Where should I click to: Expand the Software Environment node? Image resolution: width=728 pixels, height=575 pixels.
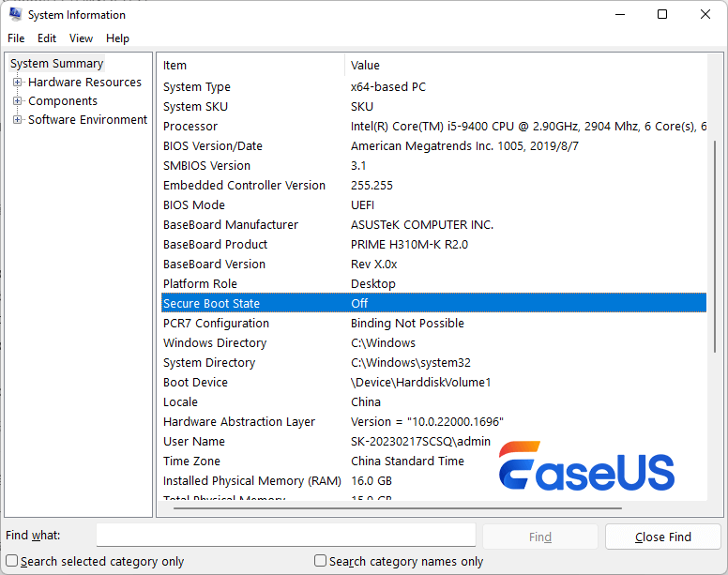pyautogui.click(x=17, y=120)
